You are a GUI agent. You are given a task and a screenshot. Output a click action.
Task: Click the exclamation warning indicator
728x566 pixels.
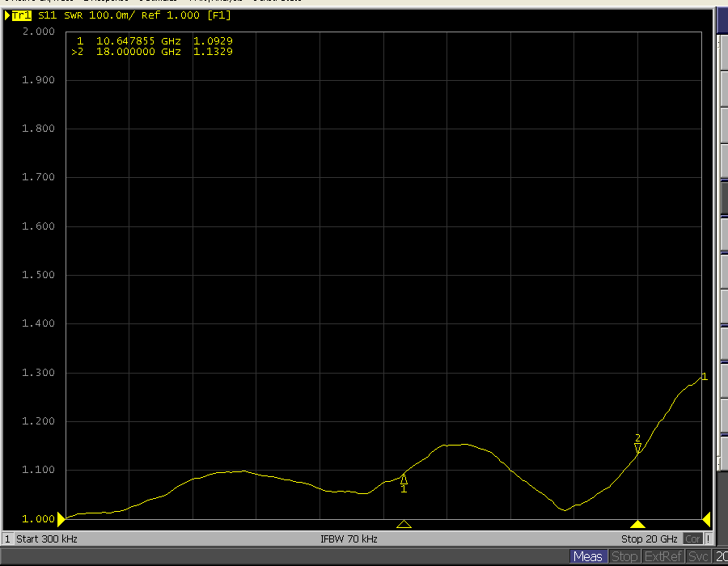(708, 539)
